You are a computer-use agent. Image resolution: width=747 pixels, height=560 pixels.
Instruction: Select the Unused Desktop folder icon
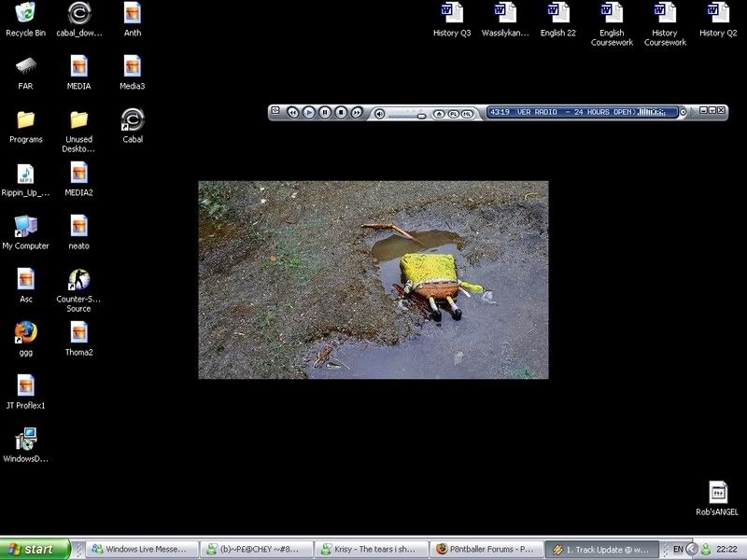pyautogui.click(x=79, y=131)
